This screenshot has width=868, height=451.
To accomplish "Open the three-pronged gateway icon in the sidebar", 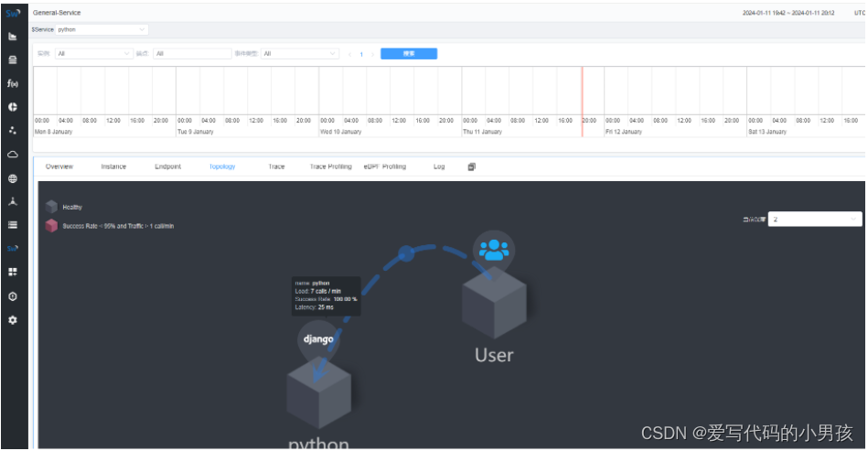I will 13,201.
